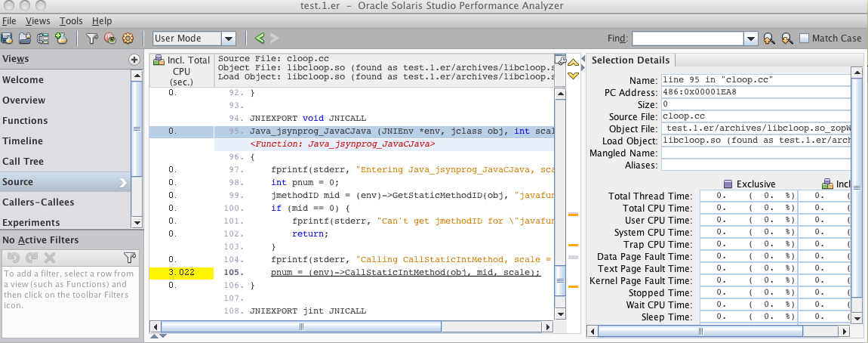
Task: Switch to the Call Tree view
Action: point(66,161)
